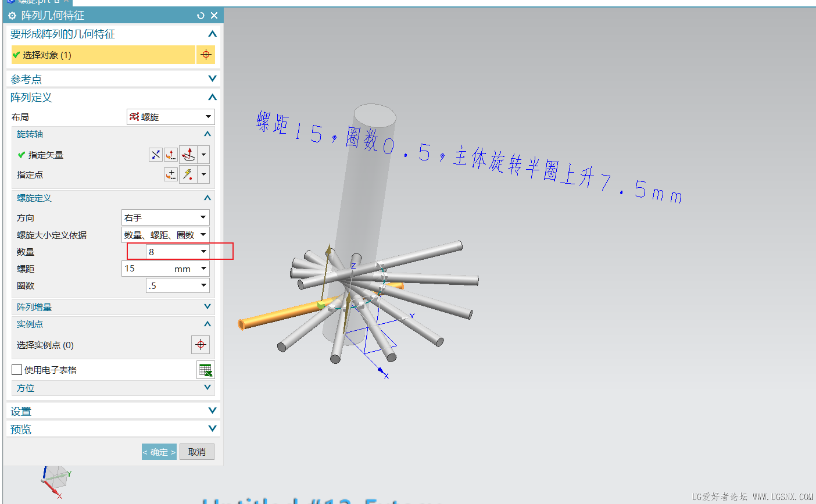Viewport: 816px width, 504px height.
Task: Open the spreadsheet editor Excel icon
Action: pyautogui.click(x=205, y=369)
